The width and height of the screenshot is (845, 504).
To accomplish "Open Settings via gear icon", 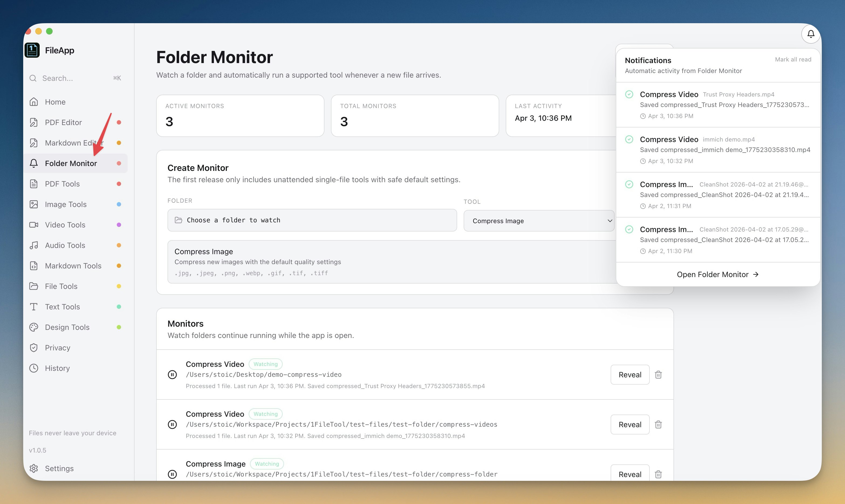I will pyautogui.click(x=34, y=468).
